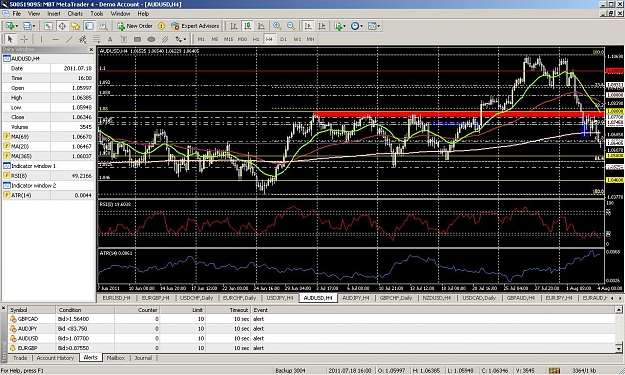625x375 pixels.
Task: Open the Account History tab
Action: click(x=55, y=358)
